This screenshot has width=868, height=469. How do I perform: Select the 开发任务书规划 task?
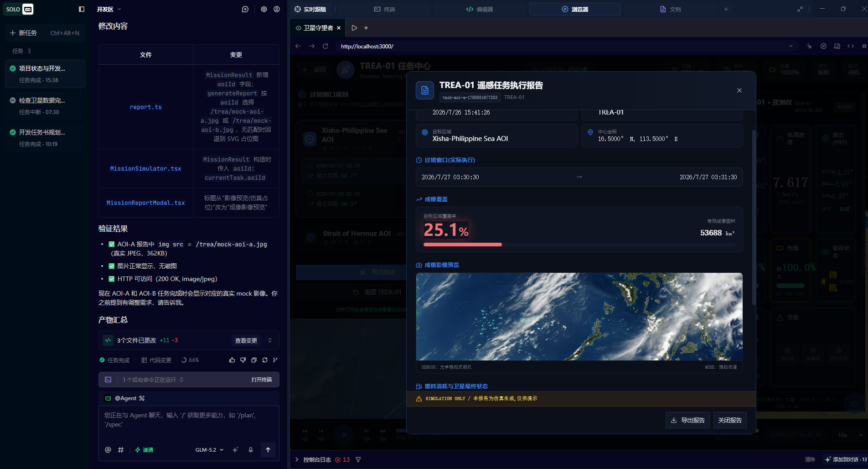pyautogui.click(x=45, y=137)
